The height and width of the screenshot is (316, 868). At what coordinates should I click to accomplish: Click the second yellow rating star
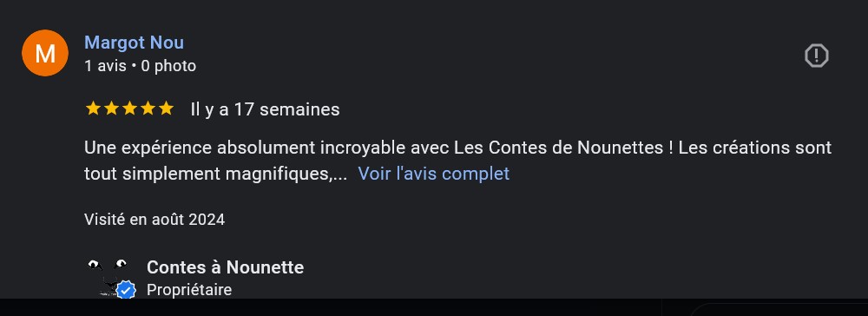111,109
